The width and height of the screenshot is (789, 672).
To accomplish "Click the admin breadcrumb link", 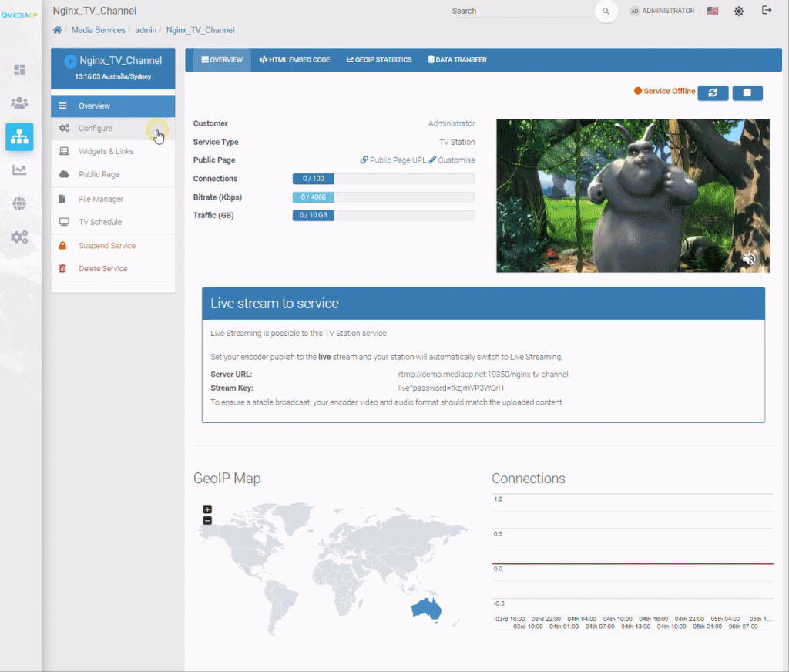I will 146,30.
